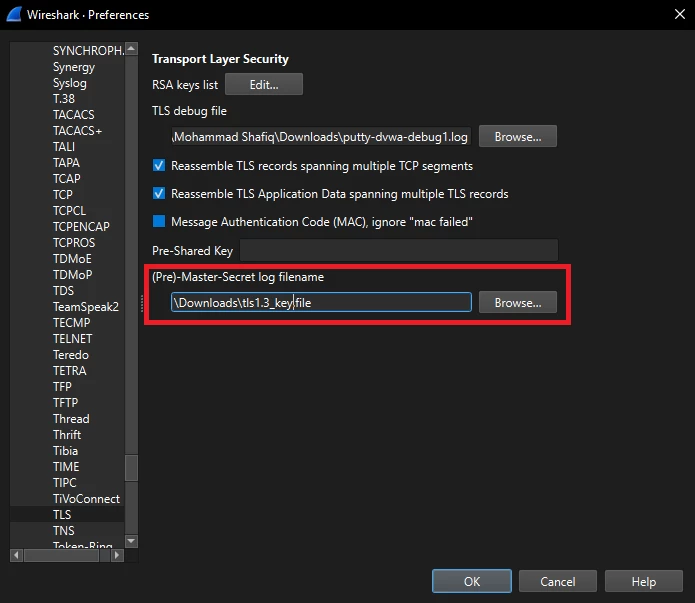Click the protocol list's up arrow
The height and width of the screenshot is (603, 695).
point(131,48)
